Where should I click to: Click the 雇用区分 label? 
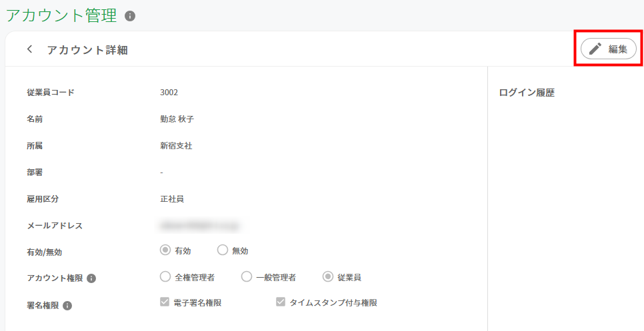[x=43, y=199]
